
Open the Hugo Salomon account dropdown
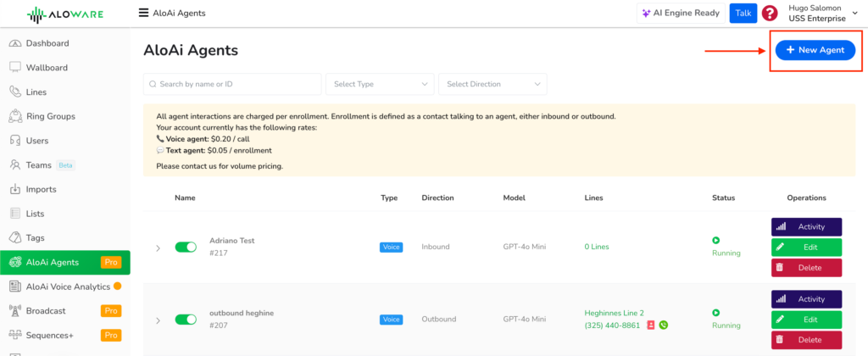821,14
